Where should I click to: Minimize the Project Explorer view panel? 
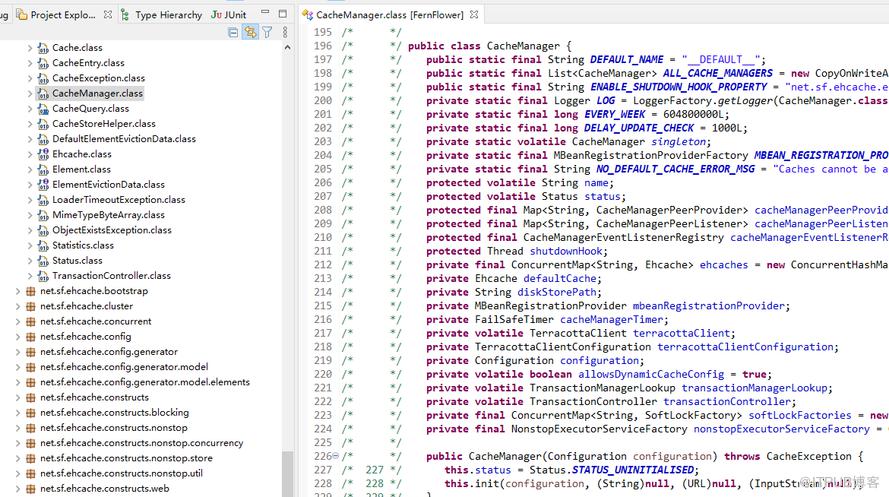[x=265, y=13]
